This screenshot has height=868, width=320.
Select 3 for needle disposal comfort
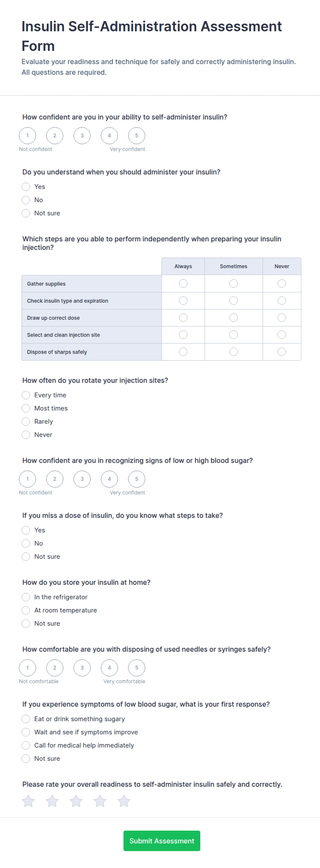[82, 668]
